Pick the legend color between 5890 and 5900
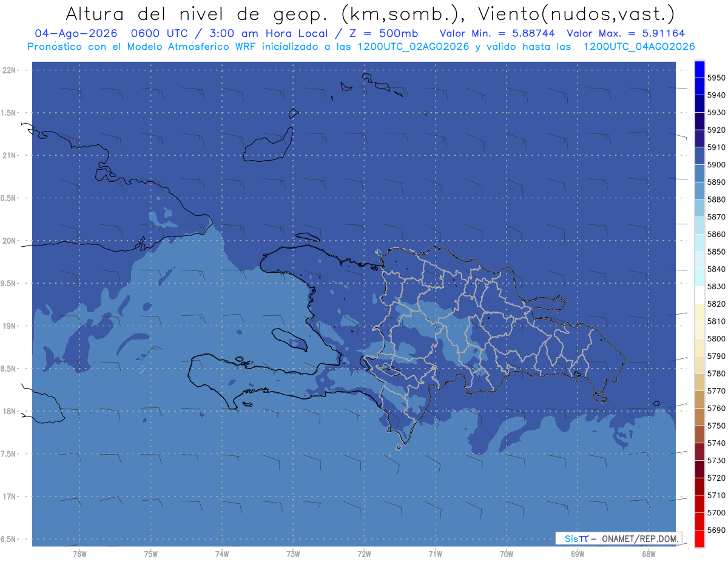Image resolution: width=728 pixels, height=562 pixels. (699, 173)
